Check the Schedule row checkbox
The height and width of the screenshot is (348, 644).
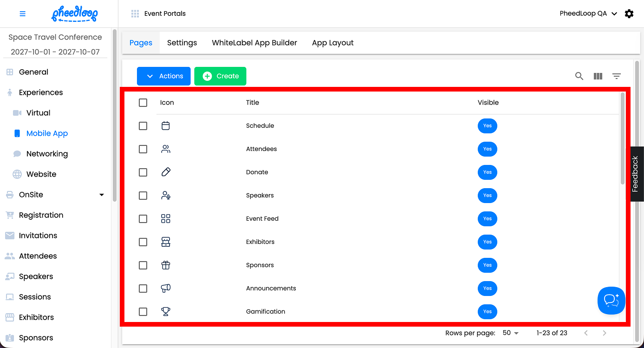tap(143, 126)
